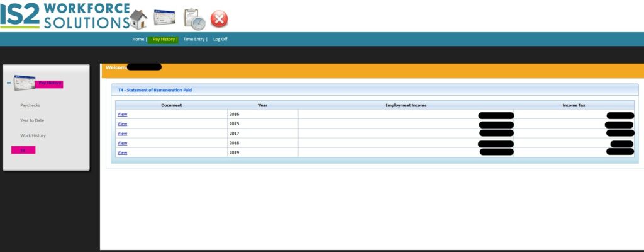View the 2018 T4 document

point(122,143)
